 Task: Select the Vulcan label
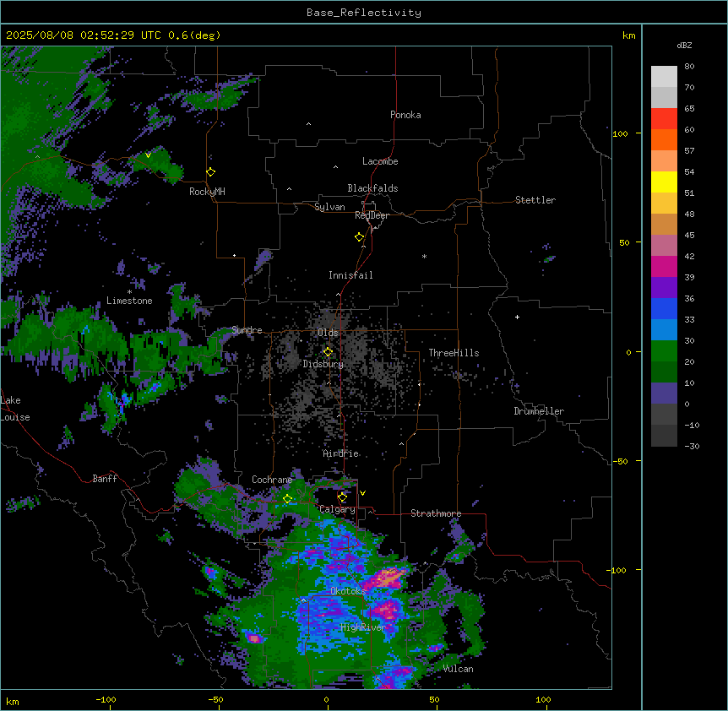[458, 669]
